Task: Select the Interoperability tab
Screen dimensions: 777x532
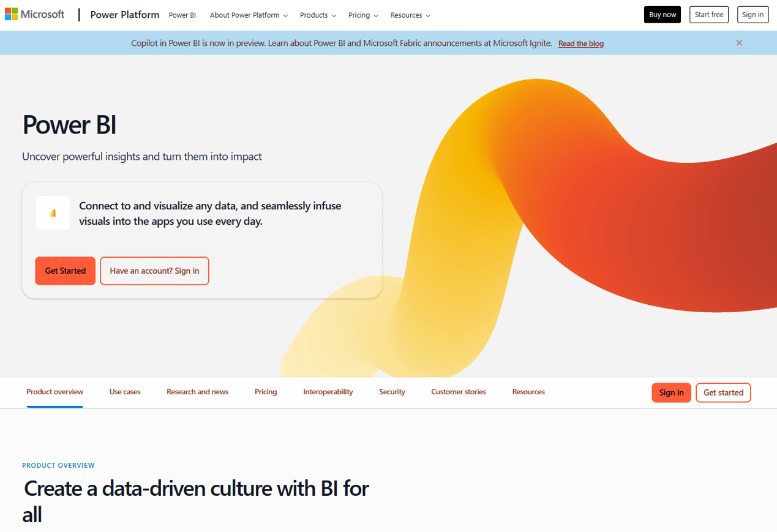Action: (328, 392)
